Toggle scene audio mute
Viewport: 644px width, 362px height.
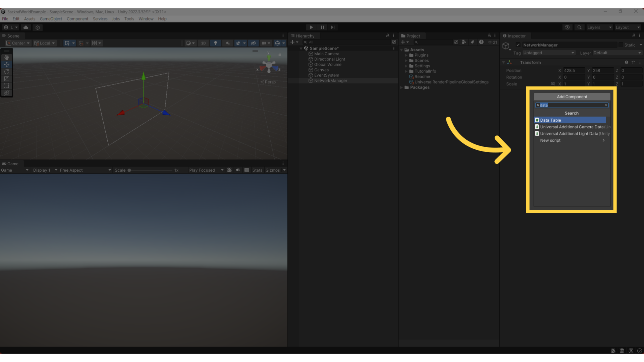pyautogui.click(x=227, y=43)
